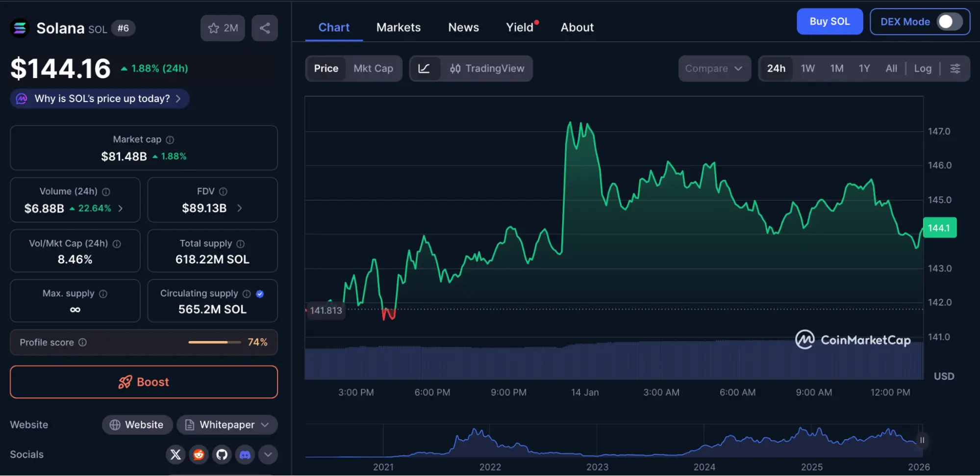Image resolution: width=980 pixels, height=476 pixels.
Task: Open the News tab
Action: click(x=463, y=27)
